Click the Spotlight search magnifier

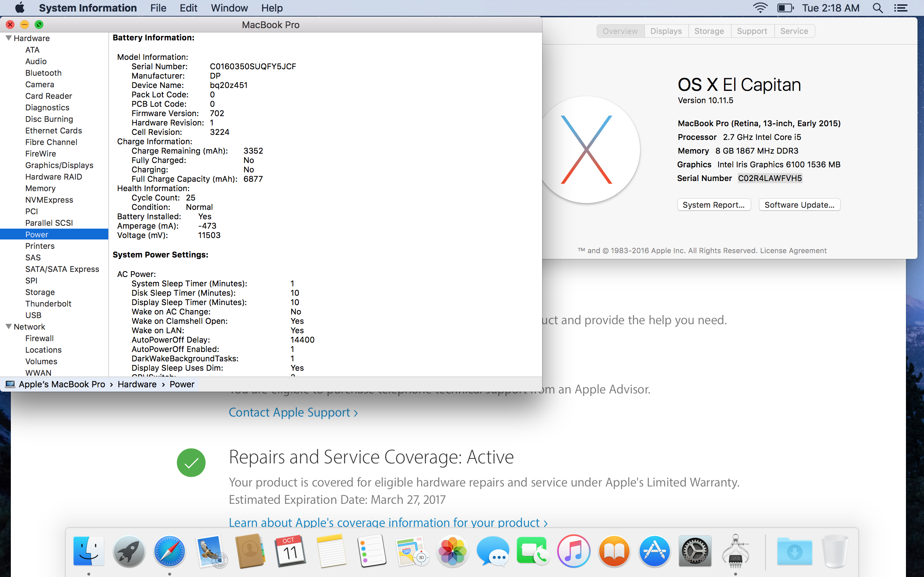point(878,8)
